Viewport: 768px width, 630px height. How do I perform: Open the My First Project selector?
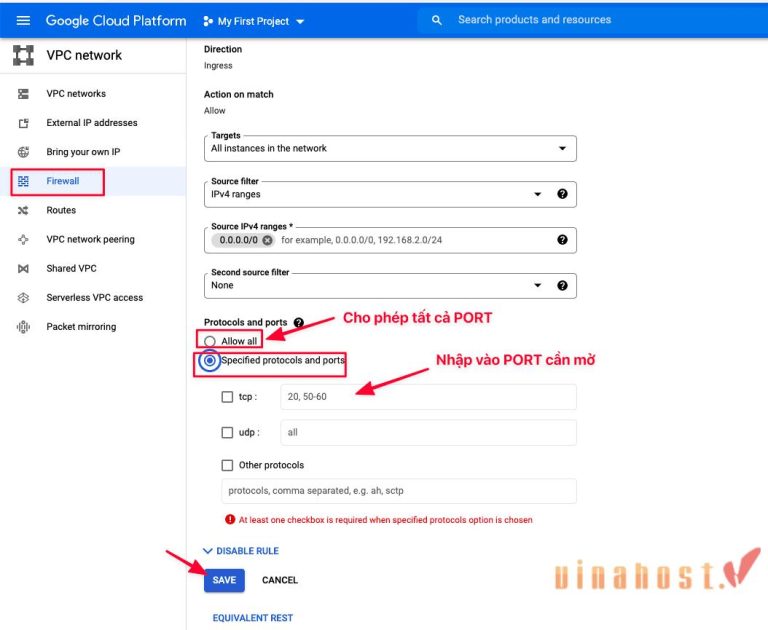tap(254, 21)
